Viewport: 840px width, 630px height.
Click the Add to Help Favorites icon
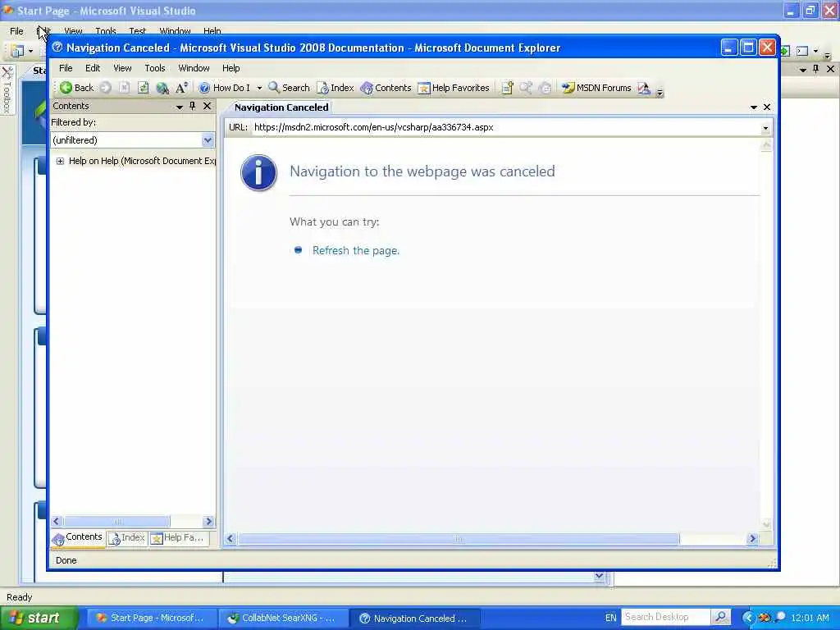[507, 88]
